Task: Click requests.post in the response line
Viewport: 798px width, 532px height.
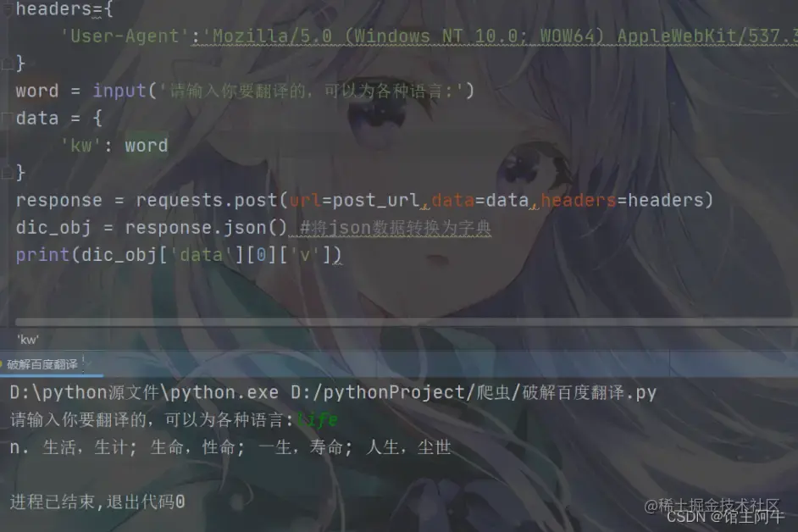Action: (x=207, y=201)
